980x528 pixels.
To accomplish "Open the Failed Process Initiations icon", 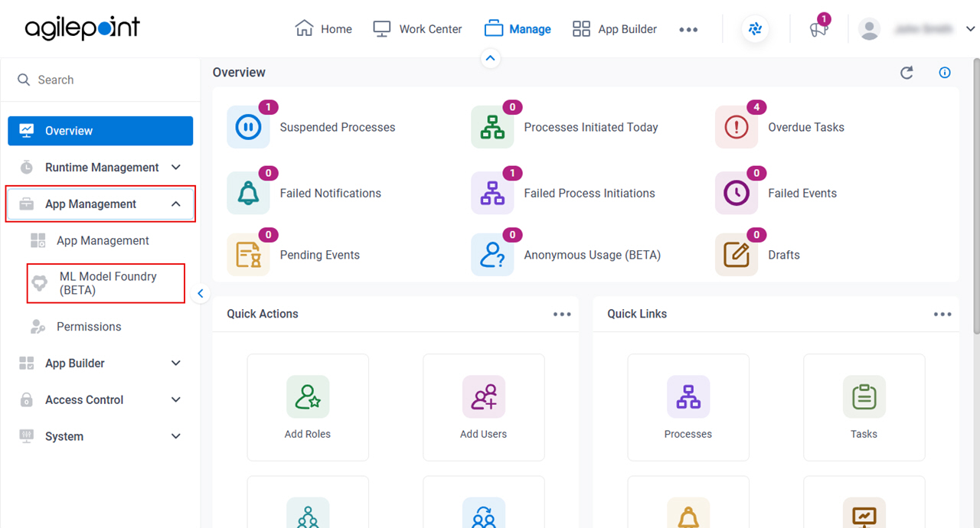I will pos(492,193).
